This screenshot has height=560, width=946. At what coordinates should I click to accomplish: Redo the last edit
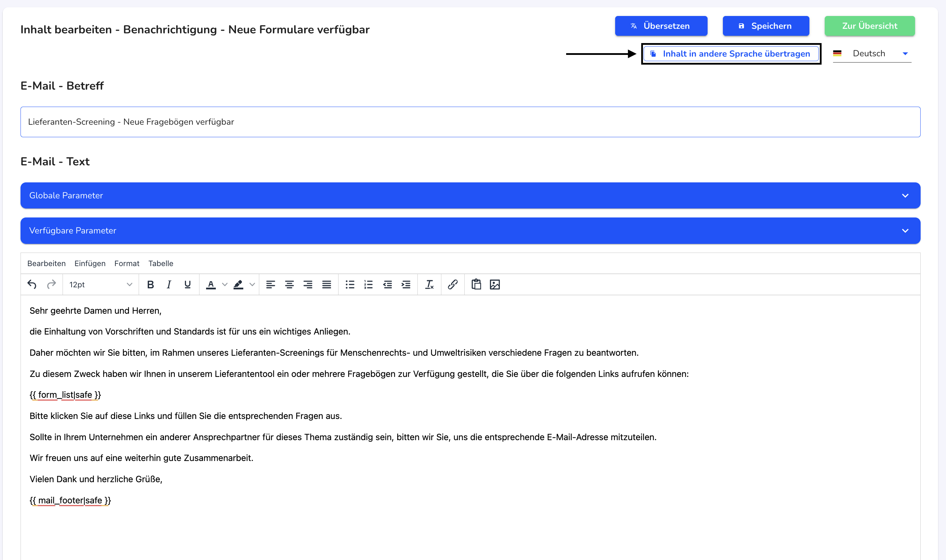click(x=51, y=285)
